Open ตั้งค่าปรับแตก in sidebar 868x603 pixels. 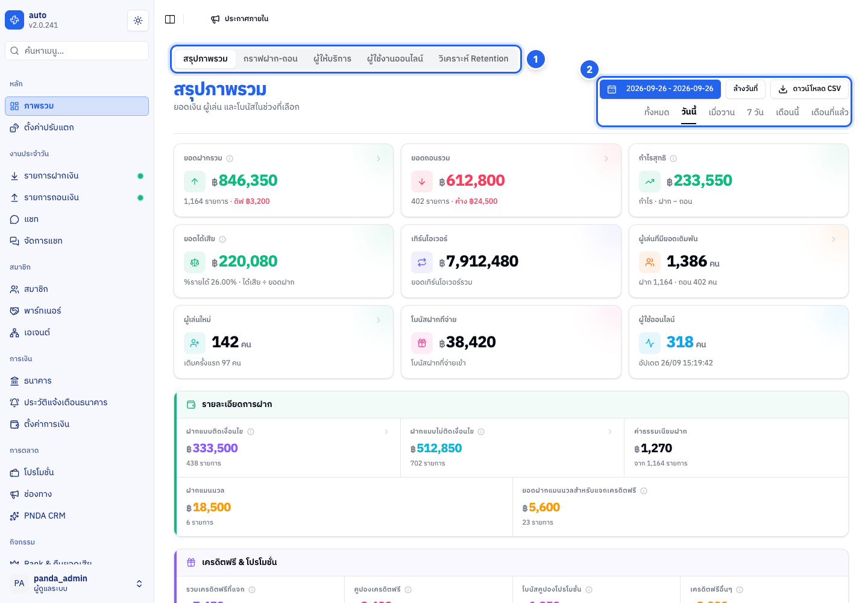click(77, 128)
